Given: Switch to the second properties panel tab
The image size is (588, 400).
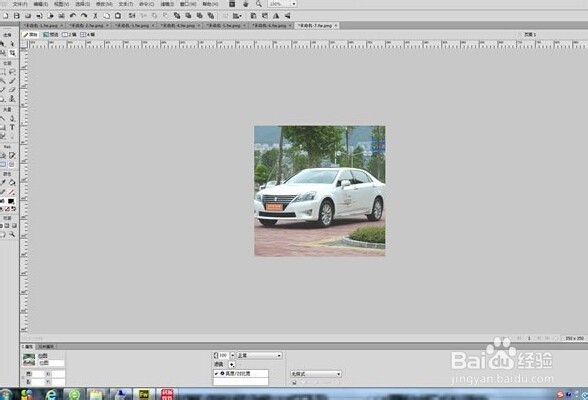Looking at the screenshot, I should (x=46, y=347).
